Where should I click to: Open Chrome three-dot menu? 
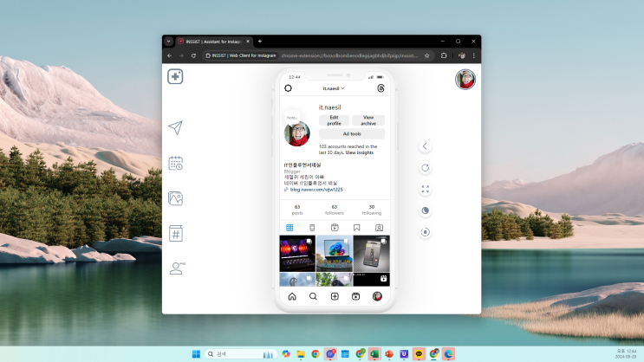472,55
